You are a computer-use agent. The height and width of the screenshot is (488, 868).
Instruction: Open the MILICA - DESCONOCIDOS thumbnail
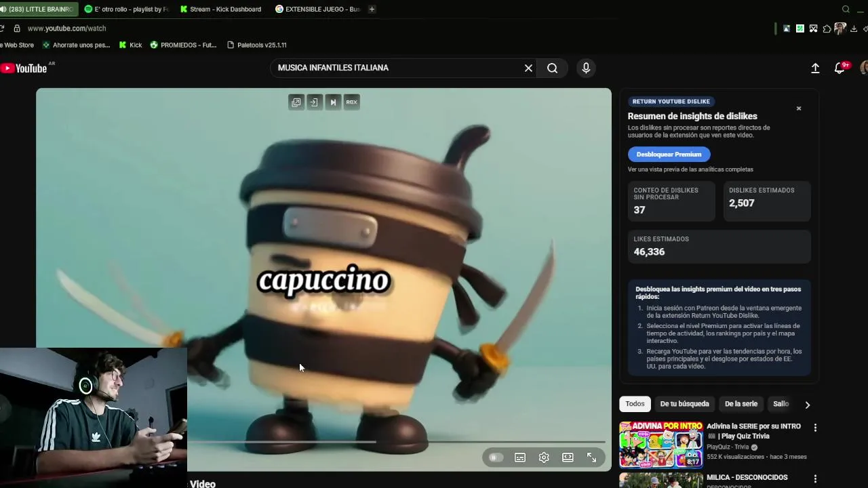click(660, 480)
